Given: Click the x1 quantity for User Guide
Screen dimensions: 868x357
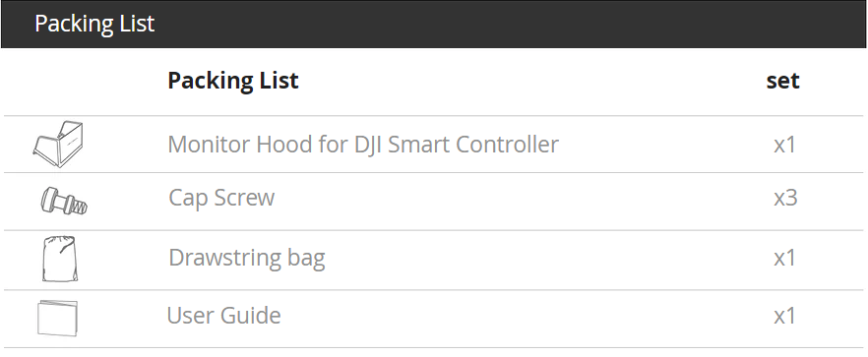Looking at the screenshot, I should 785,316.
